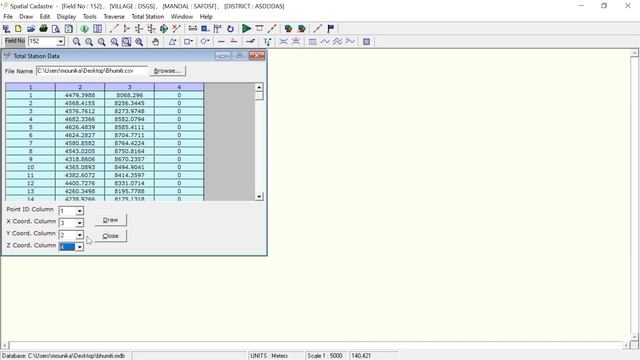This screenshot has height=360, width=640.
Task: Click the text insertion T icon
Action: coord(267,42)
